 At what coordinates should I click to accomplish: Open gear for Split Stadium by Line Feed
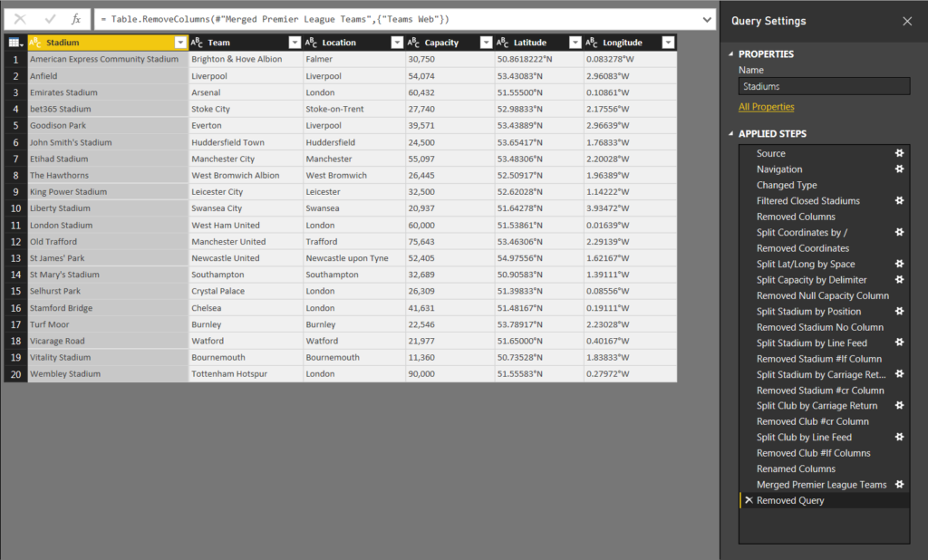tap(900, 343)
